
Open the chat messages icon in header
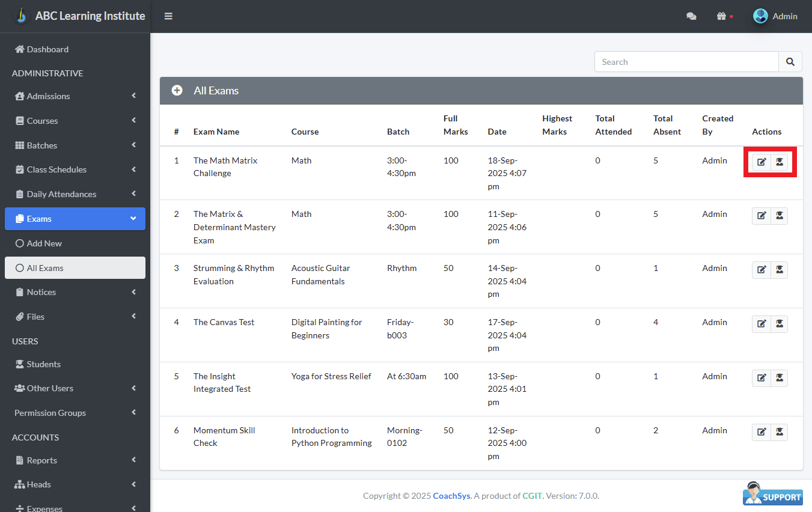pos(691,16)
